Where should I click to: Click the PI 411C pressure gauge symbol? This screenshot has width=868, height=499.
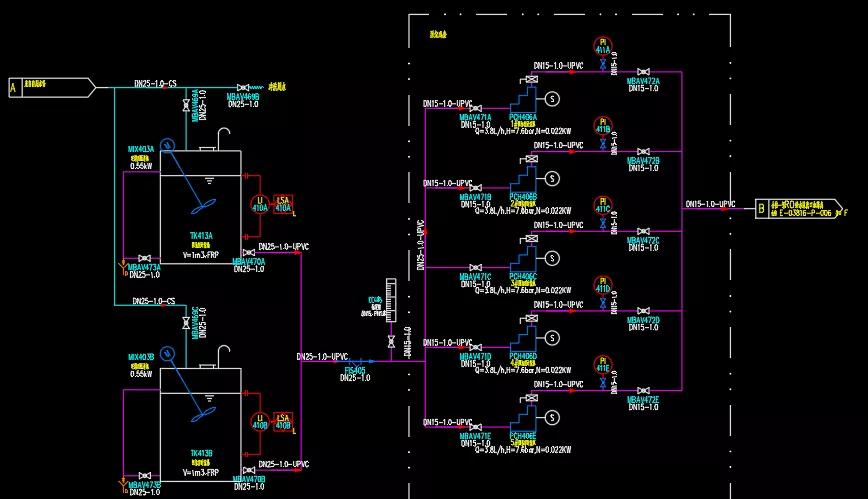click(x=603, y=207)
